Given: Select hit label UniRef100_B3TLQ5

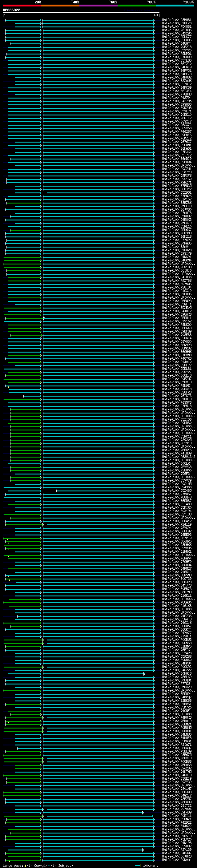Looking at the screenshot, I should pyautogui.click(x=177, y=60).
